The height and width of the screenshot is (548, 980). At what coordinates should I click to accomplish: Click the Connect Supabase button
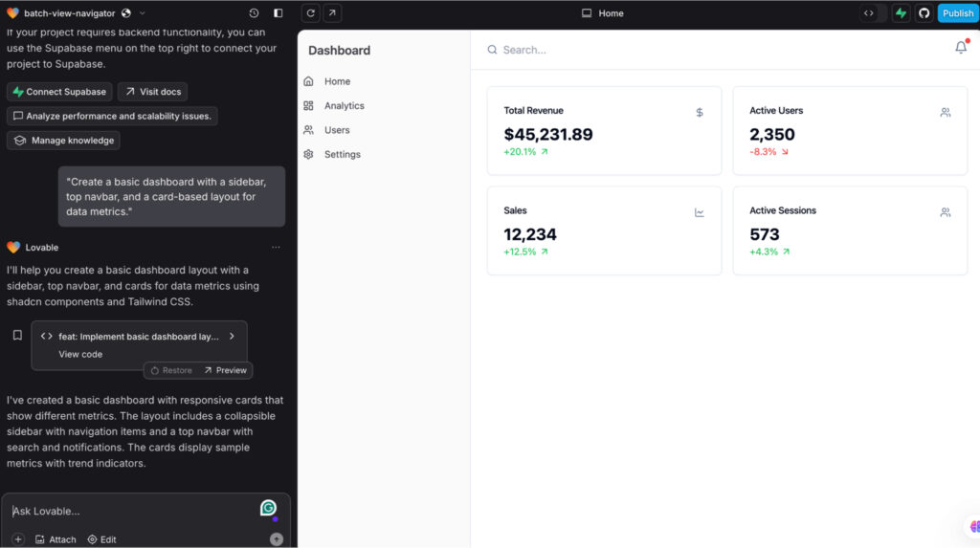tap(58, 92)
